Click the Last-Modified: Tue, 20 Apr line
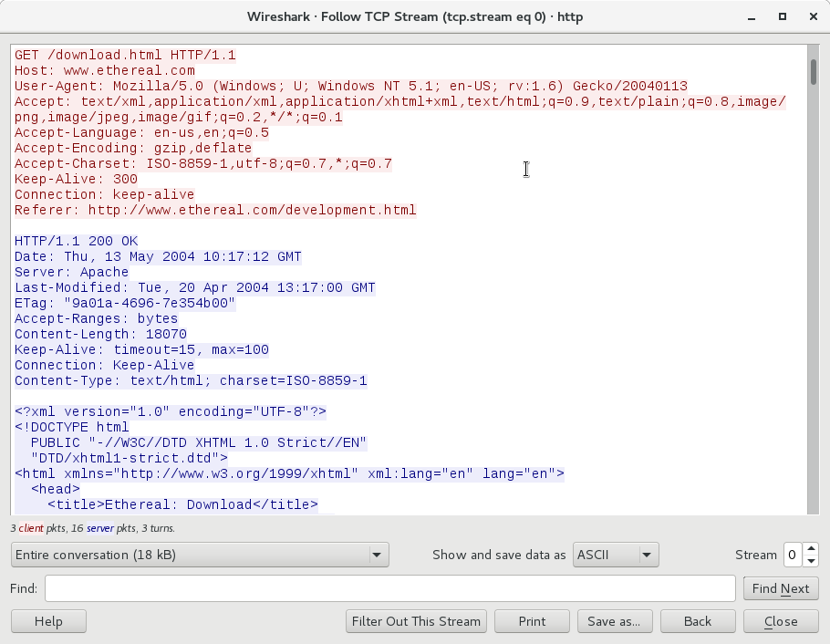 click(195, 287)
